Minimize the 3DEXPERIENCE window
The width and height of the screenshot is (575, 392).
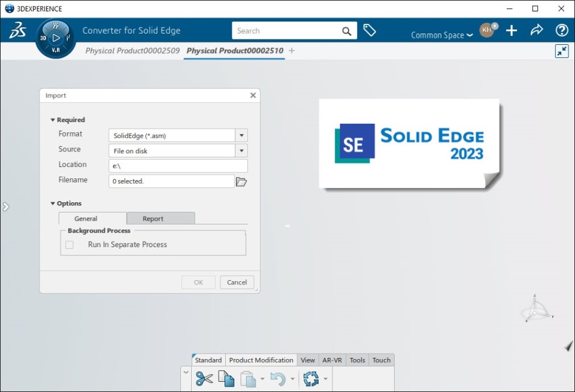tap(510, 8)
